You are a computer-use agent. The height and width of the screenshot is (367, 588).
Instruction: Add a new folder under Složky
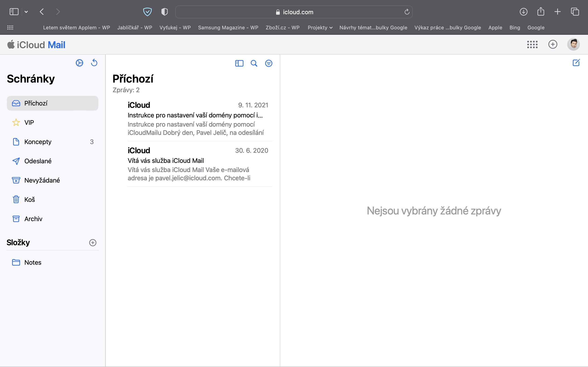[93, 242]
